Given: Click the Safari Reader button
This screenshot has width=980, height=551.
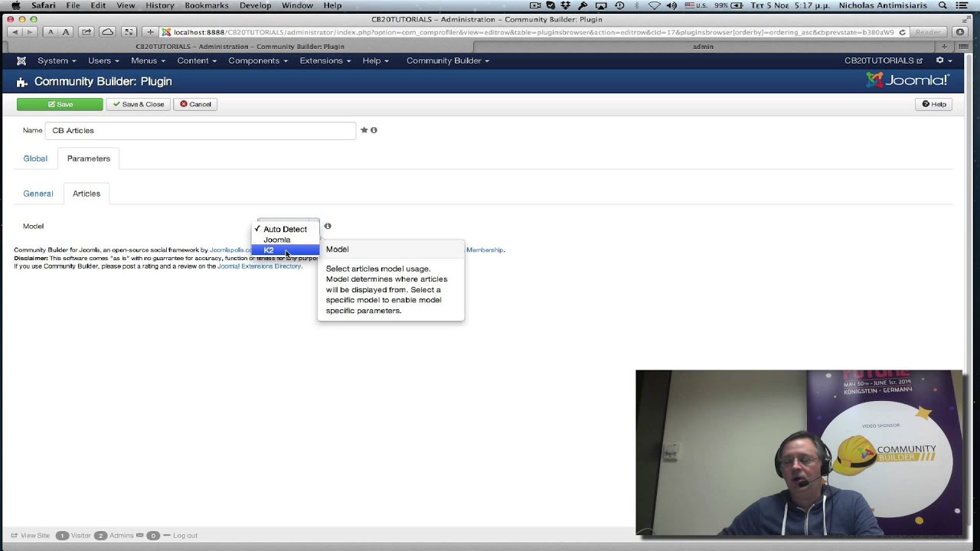Looking at the screenshot, I should point(928,32).
